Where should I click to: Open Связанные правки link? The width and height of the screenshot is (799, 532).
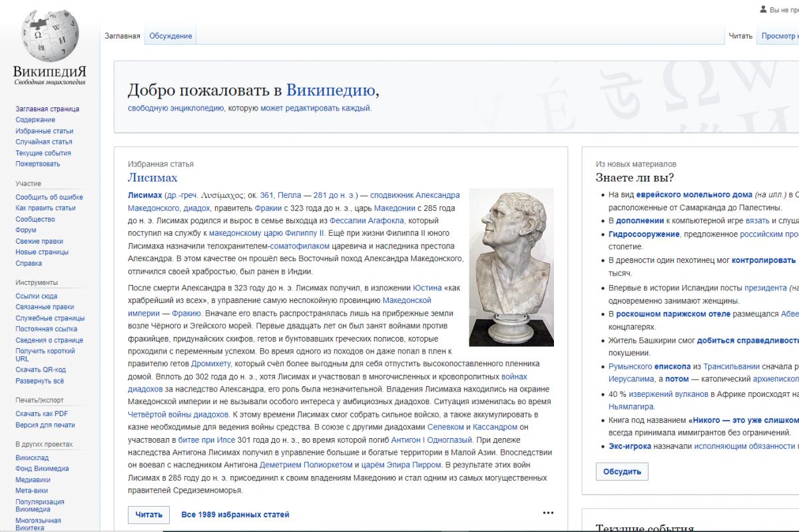(45, 307)
